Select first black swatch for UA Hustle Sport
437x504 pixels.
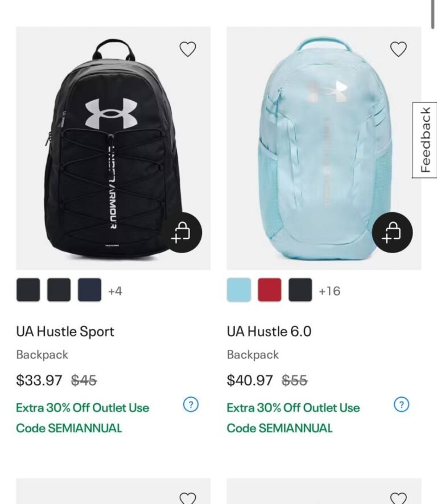[x=28, y=290]
